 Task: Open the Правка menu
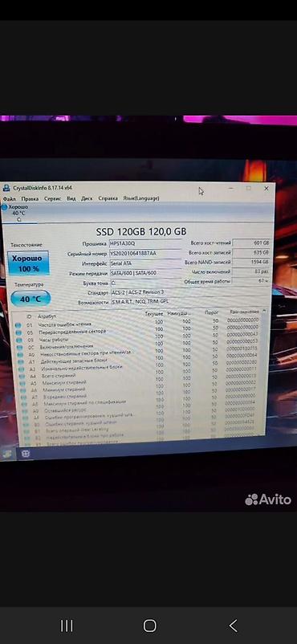[30, 199]
